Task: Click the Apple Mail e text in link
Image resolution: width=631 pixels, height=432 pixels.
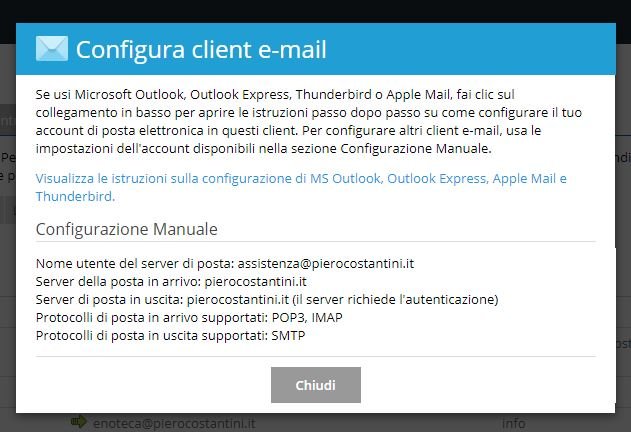Action: pyautogui.click(x=530, y=178)
